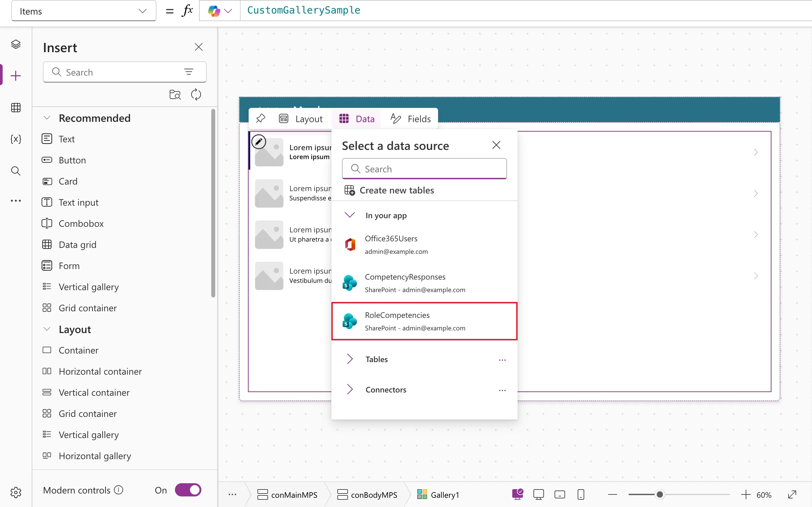Open the Data pane in left rail
The image size is (812, 507).
(16, 108)
